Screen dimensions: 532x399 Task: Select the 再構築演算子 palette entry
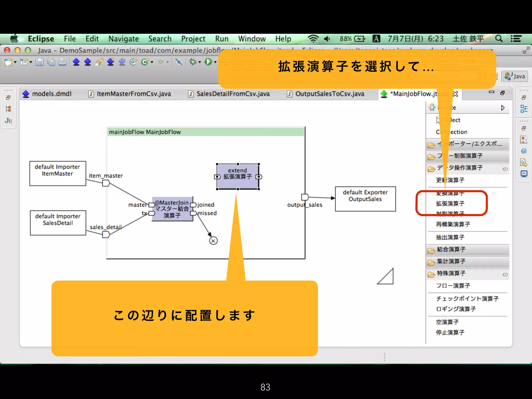coord(453,224)
